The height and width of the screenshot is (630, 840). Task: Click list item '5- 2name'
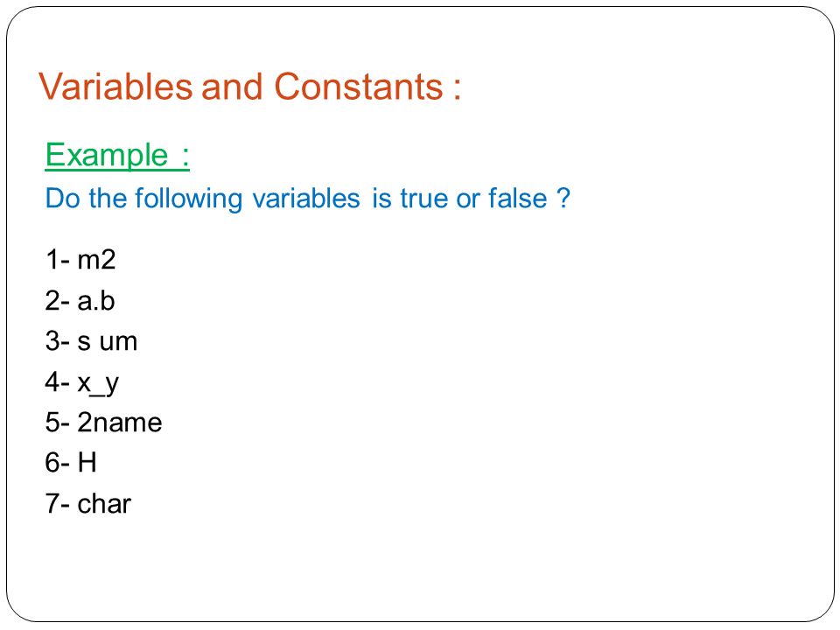click(x=103, y=422)
